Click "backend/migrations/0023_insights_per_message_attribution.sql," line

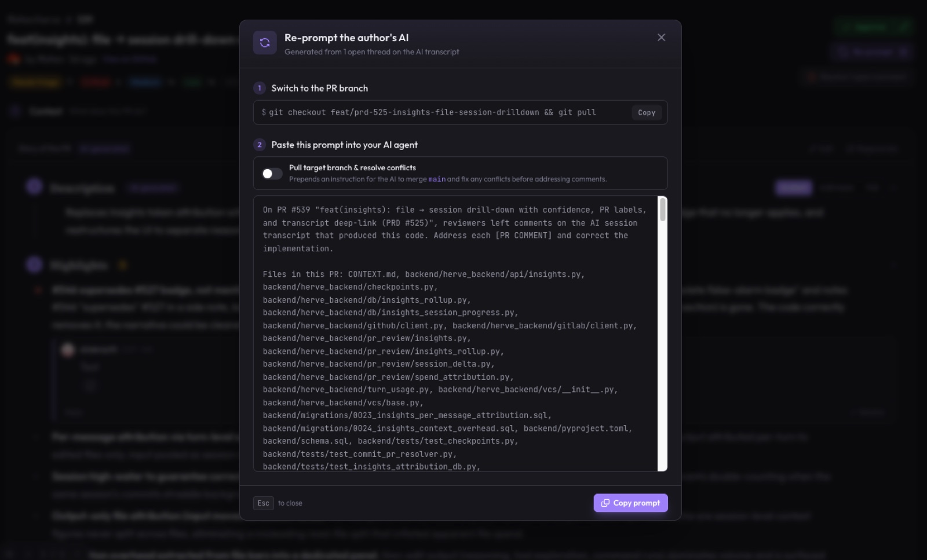click(407, 416)
